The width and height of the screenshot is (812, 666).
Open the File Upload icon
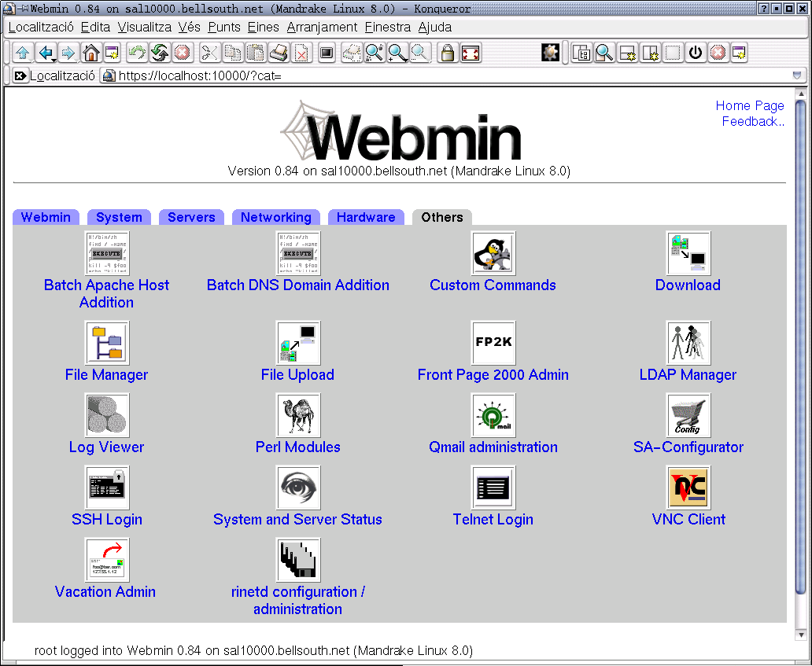pos(298,343)
